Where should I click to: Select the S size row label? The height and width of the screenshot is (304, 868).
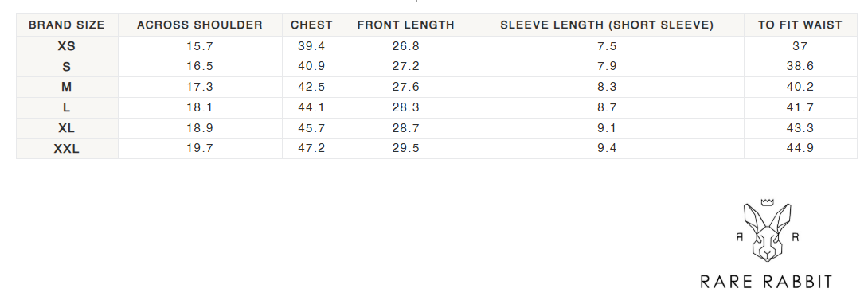(x=66, y=67)
